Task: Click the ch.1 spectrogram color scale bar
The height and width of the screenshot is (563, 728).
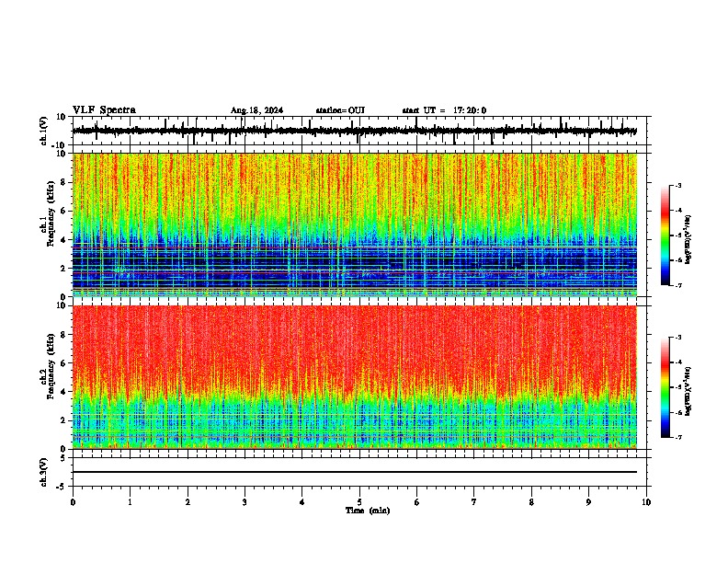Action: 665,236
